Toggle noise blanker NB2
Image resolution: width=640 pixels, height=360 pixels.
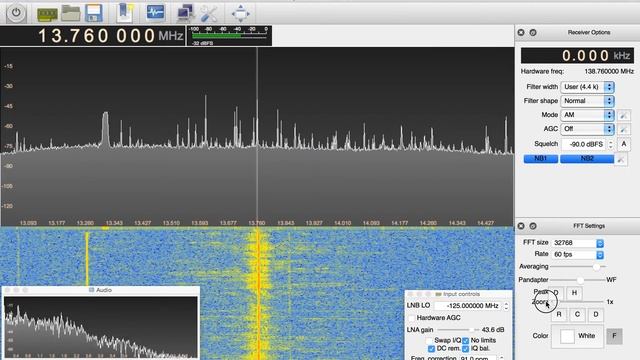587,159
